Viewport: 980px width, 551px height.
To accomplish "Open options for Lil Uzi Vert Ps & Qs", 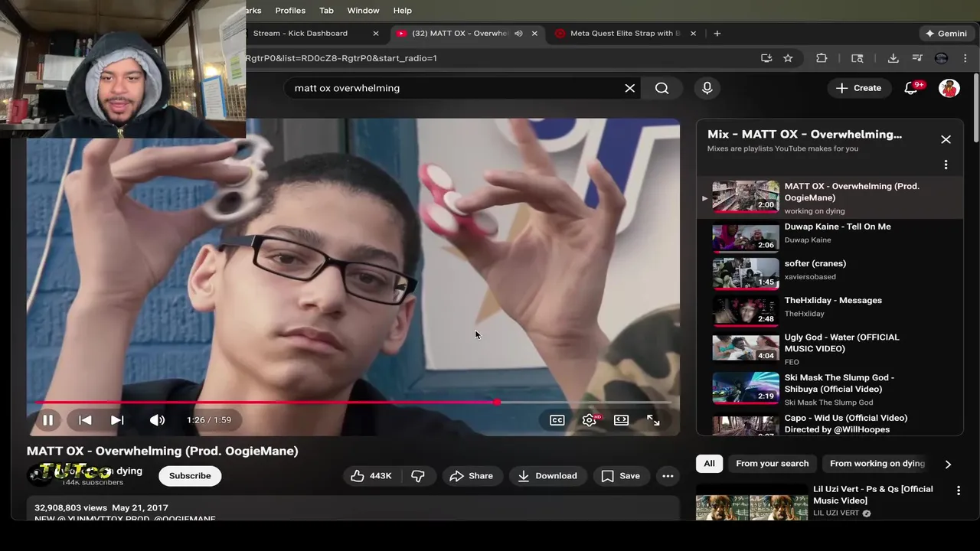I will click(x=959, y=491).
